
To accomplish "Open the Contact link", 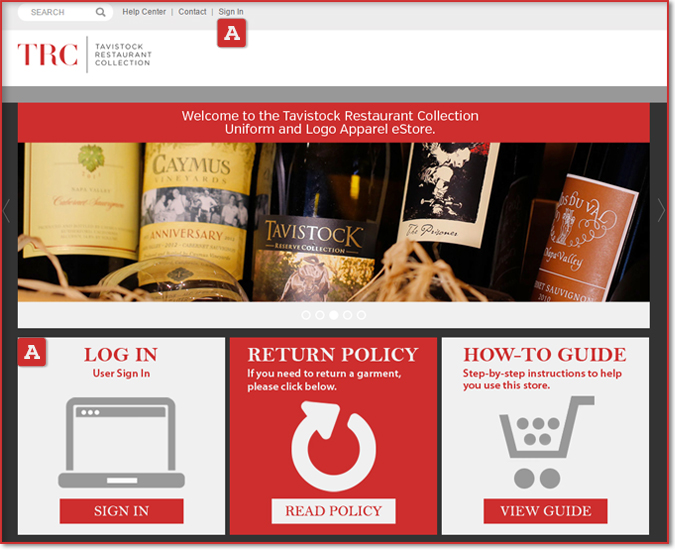I will pos(192,12).
